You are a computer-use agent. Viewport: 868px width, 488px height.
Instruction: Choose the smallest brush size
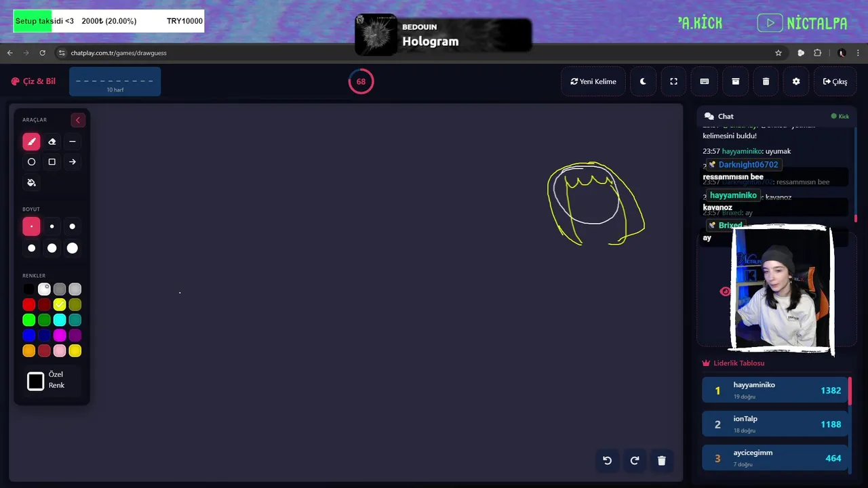coord(31,226)
